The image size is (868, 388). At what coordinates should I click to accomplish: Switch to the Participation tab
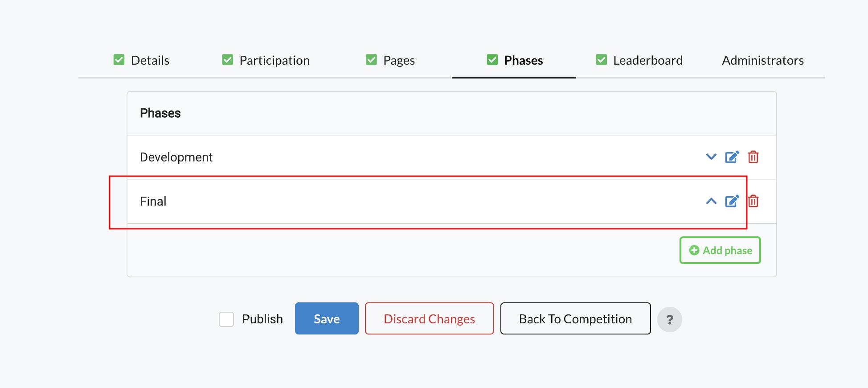click(266, 60)
